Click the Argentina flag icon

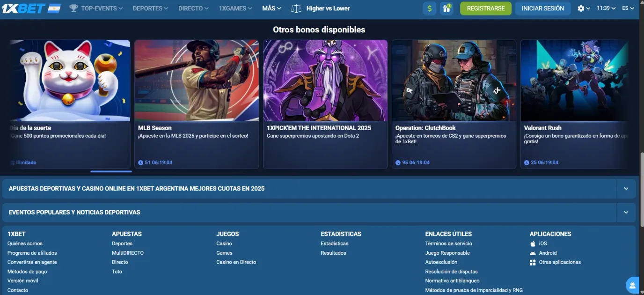point(54,8)
